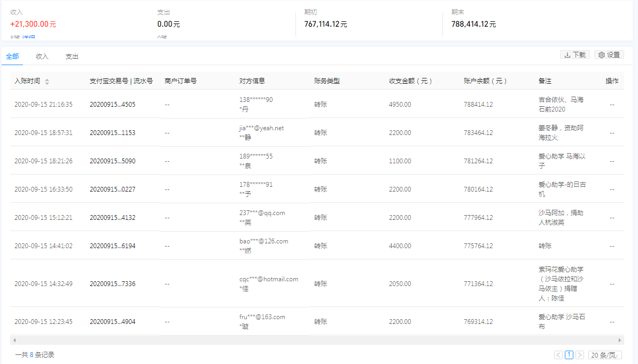Viewport: 638px width, 364px height.
Task: Switch to the 支出 tab
Action: point(72,56)
